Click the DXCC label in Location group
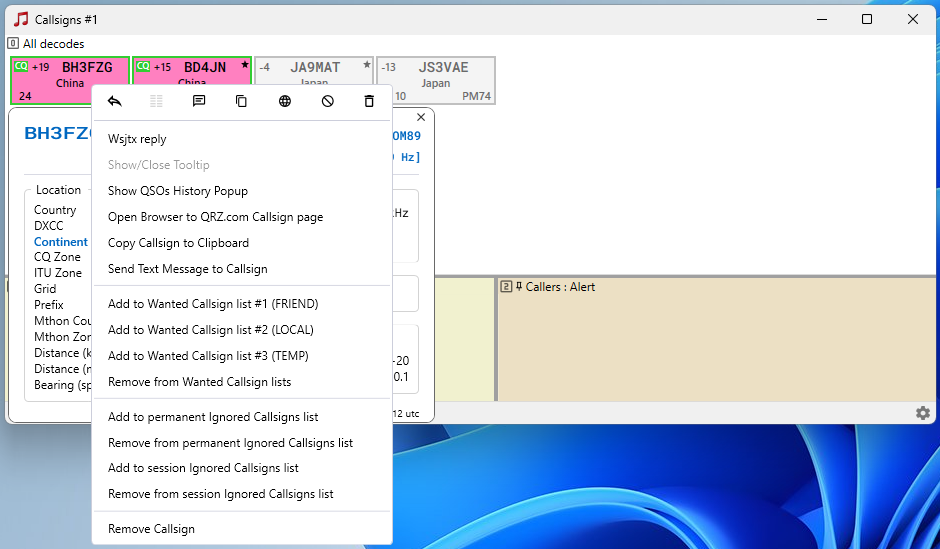Screen dimensions: 940x549 [49, 226]
